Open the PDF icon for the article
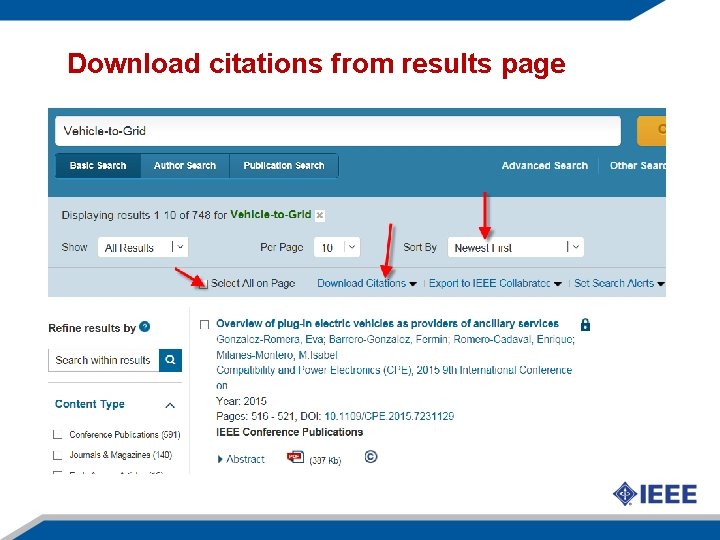The height and width of the screenshot is (540, 720). pos(295,457)
